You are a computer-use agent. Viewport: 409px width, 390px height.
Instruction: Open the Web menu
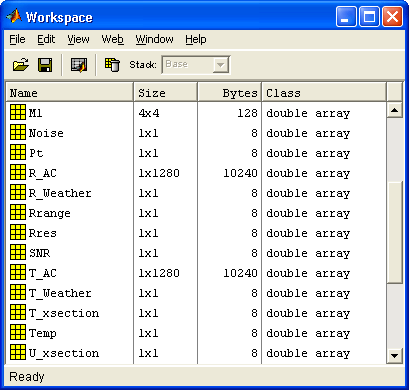pos(112,39)
